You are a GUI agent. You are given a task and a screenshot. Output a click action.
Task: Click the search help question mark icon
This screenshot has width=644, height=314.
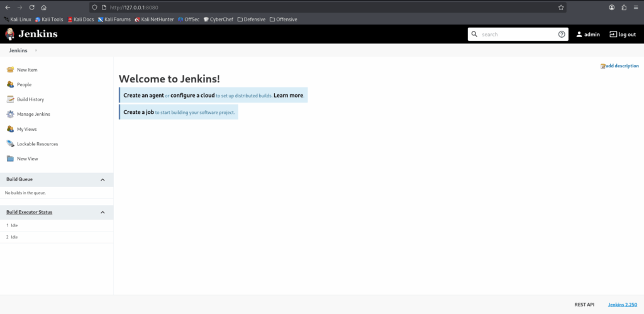click(562, 35)
